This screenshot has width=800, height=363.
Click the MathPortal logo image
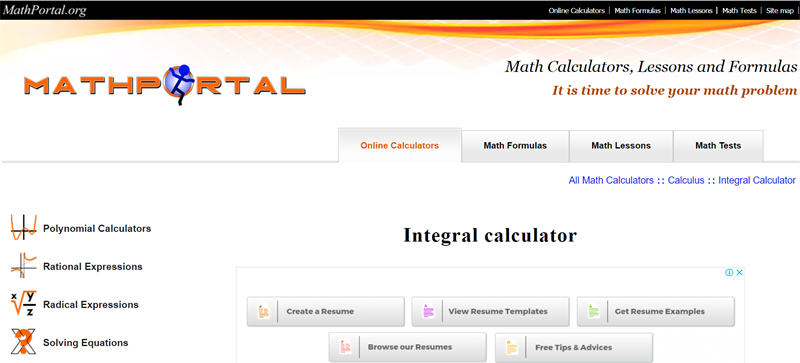point(164,85)
